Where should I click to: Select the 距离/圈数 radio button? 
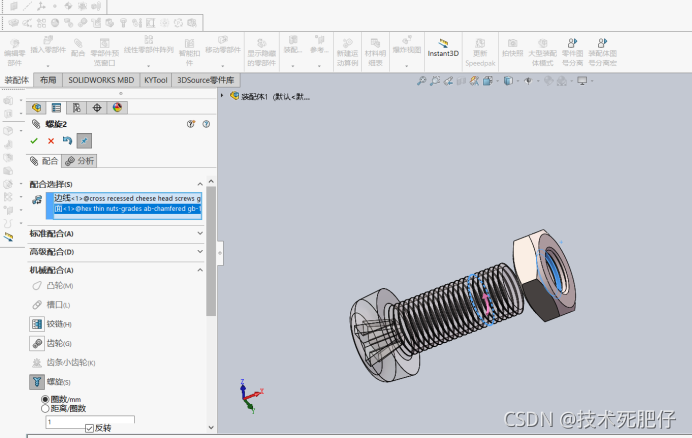45,408
